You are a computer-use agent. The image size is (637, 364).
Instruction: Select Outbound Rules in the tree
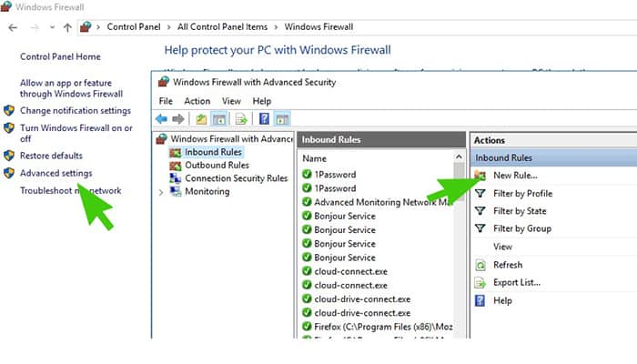tap(217, 166)
